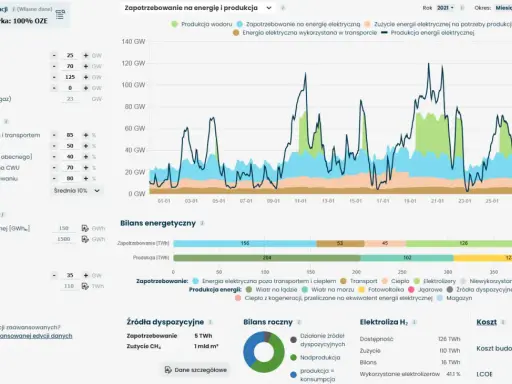Toggle Zużycie energii elektrycznej na potrzeby produkcji series
This screenshot has width=512, height=384.
[438, 24]
